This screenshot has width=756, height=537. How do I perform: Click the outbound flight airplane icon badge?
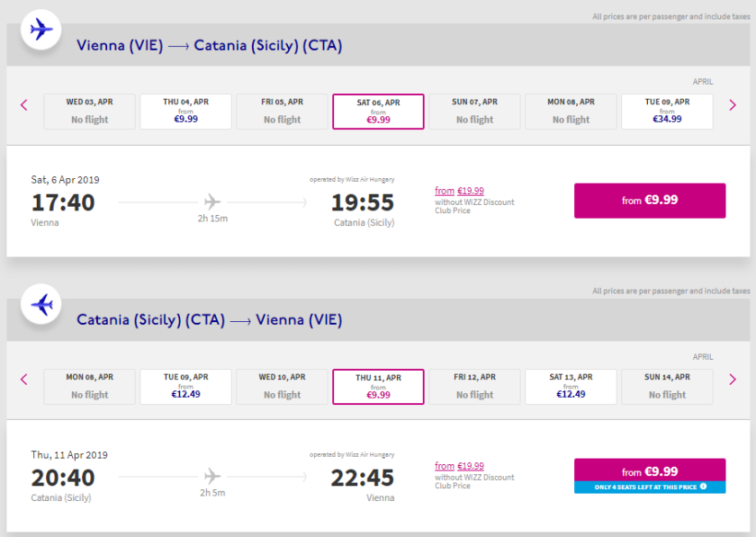[x=40, y=30]
